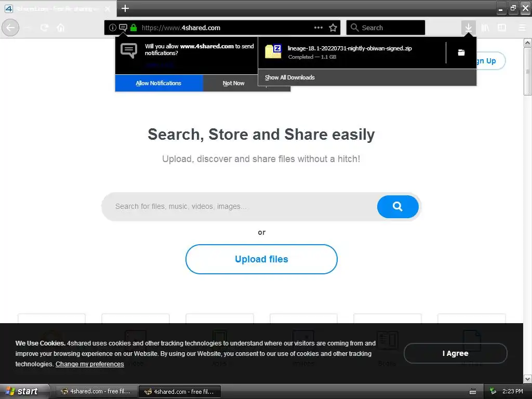This screenshot has width=532, height=399.
Task: Click the Upload files button
Action: [262, 259]
